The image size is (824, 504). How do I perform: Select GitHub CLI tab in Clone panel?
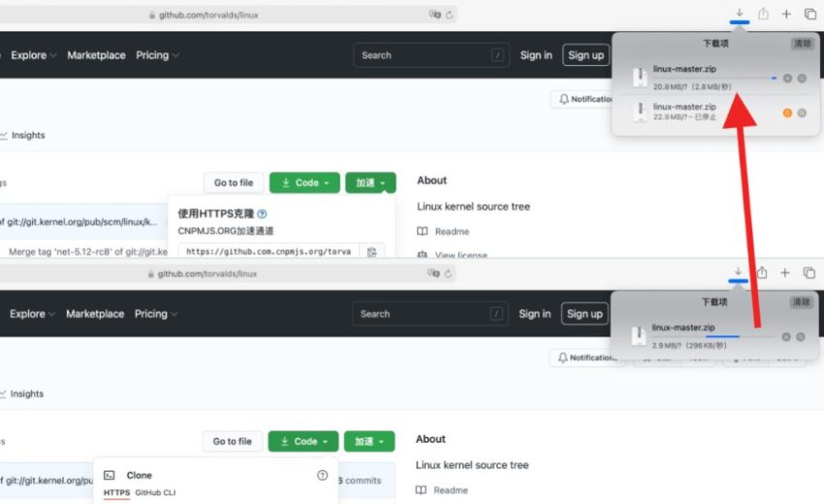(x=155, y=492)
